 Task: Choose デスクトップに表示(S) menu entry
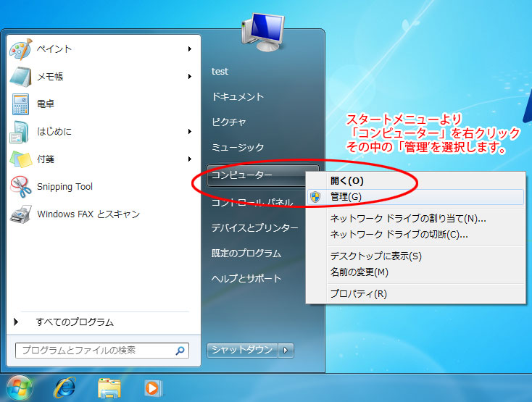[415, 256]
